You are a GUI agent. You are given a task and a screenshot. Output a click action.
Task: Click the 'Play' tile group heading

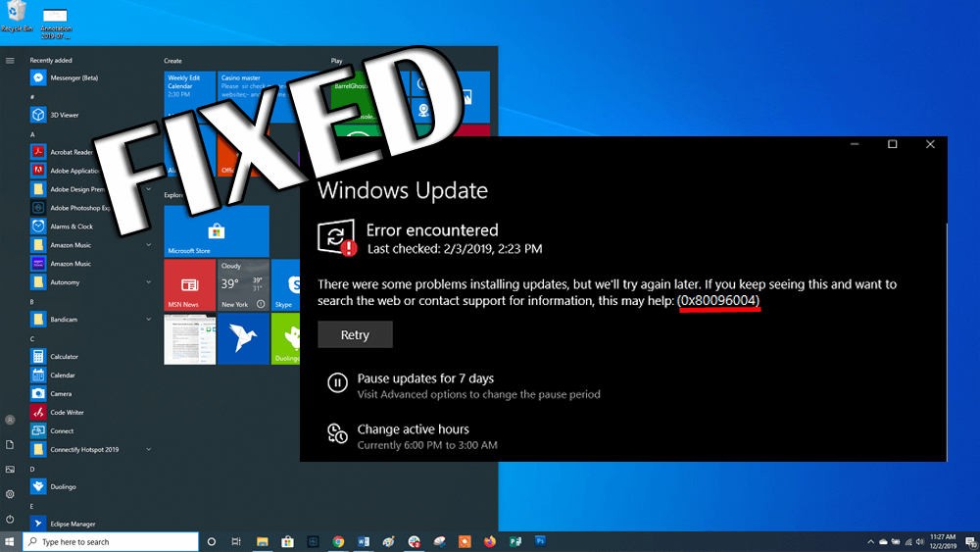coord(337,61)
